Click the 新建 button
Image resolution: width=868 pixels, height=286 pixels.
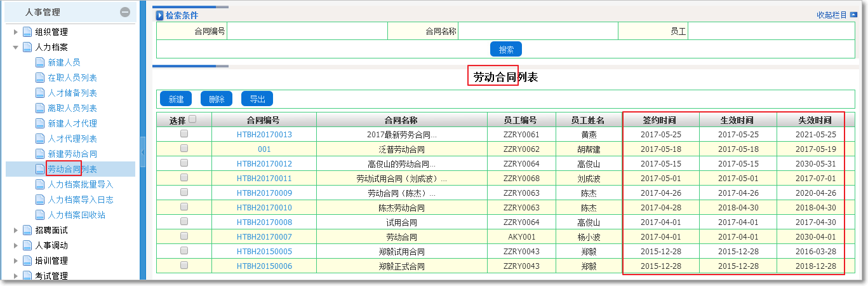click(x=176, y=99)
